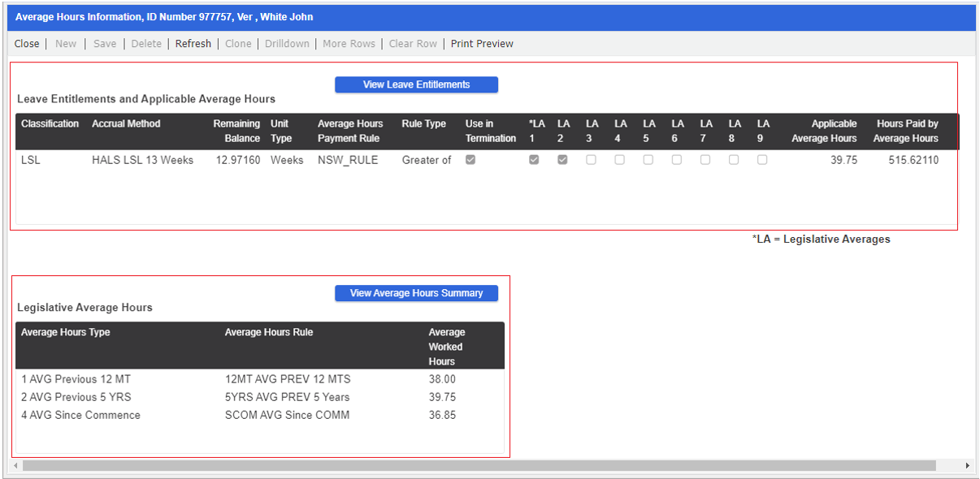Click the Save command
980x479 pixels.
coord(104,43)
